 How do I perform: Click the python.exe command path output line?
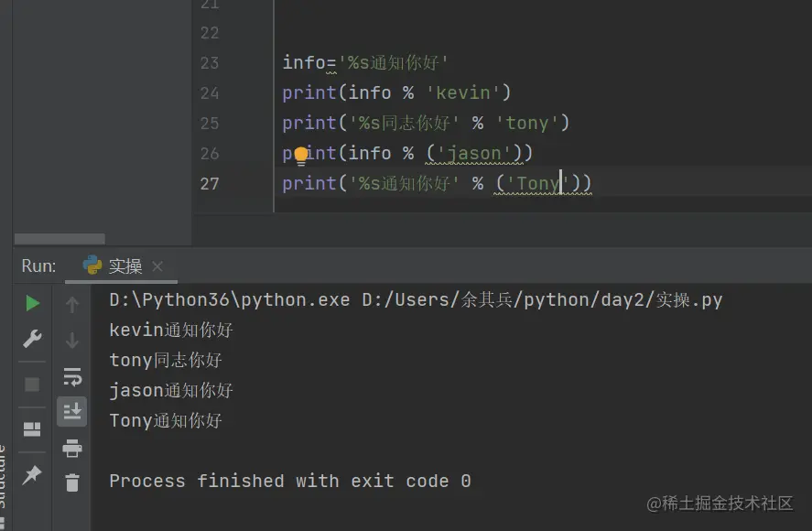click(416, 300)
